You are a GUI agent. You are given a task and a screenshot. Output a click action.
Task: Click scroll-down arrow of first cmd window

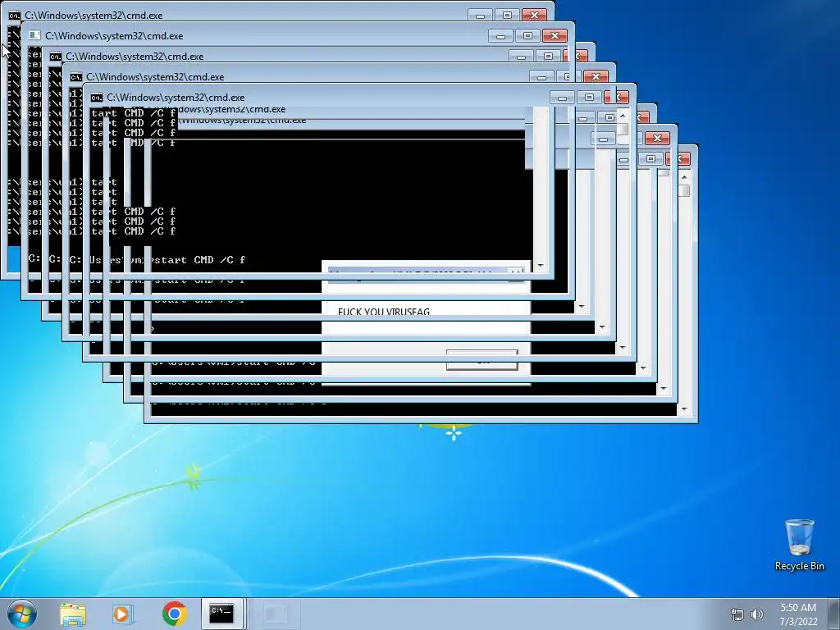tap(541, 266)
